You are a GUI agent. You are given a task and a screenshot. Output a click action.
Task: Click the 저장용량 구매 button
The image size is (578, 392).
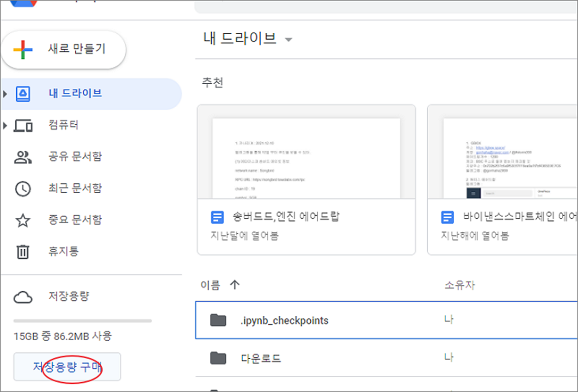67,367
